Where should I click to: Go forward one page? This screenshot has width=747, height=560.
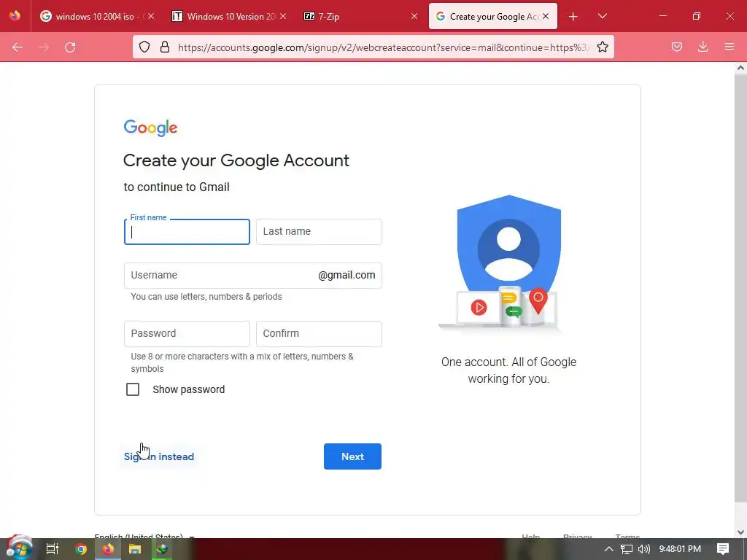[x=44, y=47]
